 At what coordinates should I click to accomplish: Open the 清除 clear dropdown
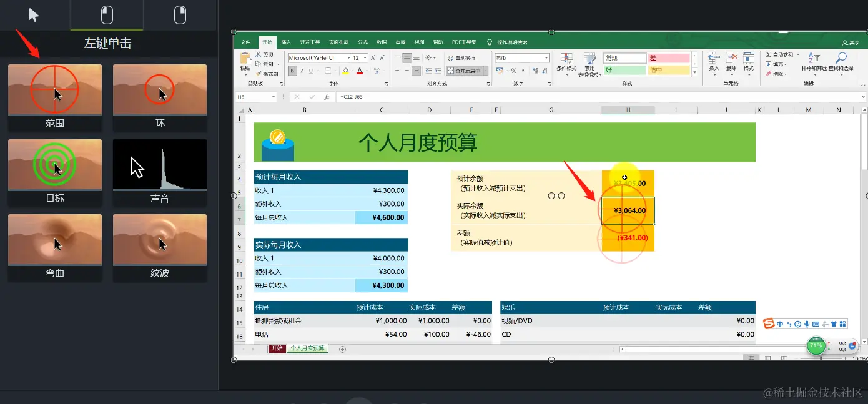click(x=776, y=74)
